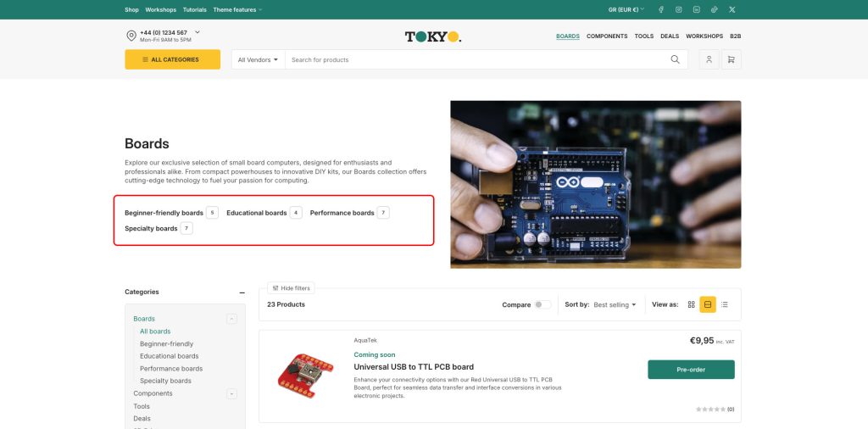Click the red USB to TTL board thumbnail

[x=305, y=376]
